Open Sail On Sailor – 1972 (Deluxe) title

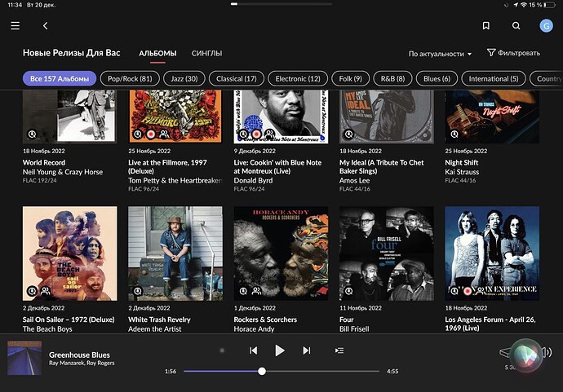point(69,319)
